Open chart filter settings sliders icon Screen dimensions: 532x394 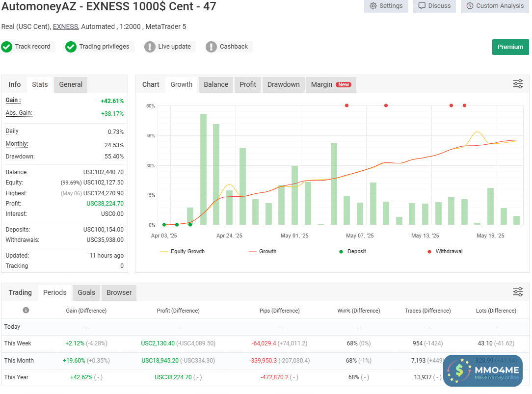(518, 84)
